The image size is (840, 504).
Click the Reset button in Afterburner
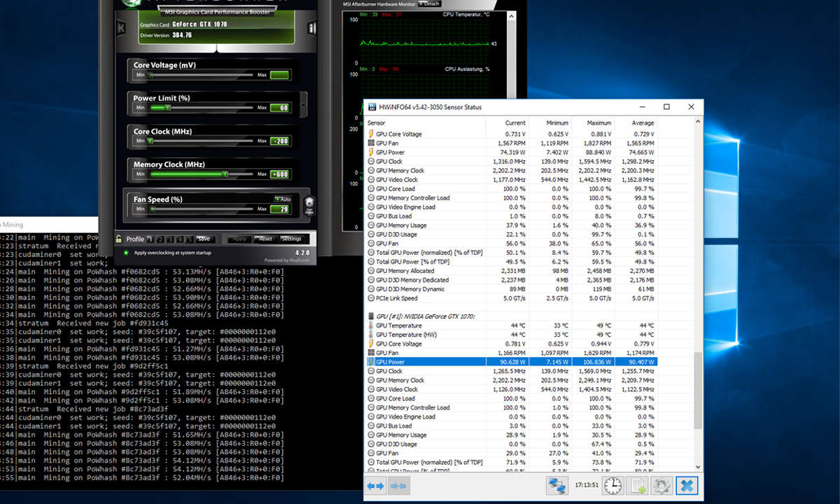click(265, 239)
